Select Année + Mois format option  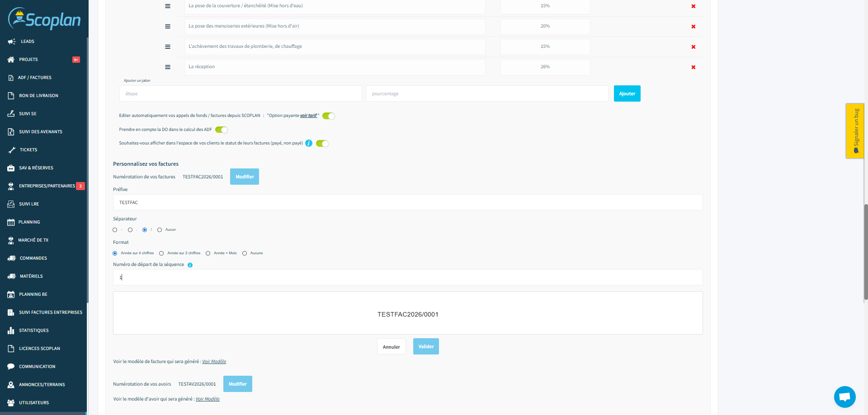point(208,253)
